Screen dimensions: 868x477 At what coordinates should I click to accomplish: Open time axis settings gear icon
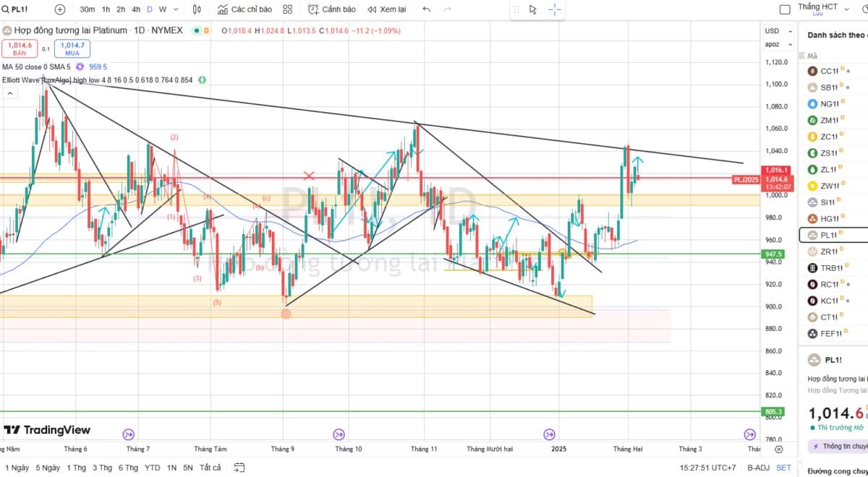(778, 449)
